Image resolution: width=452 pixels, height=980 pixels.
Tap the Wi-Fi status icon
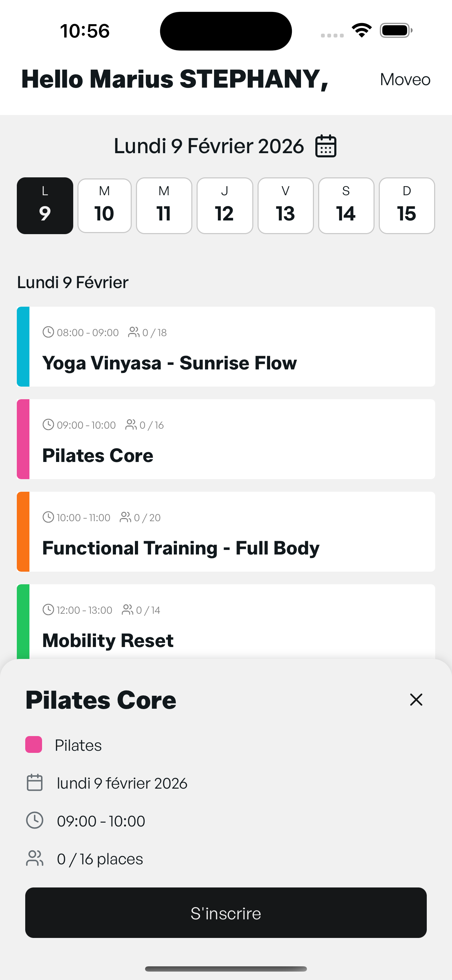[362, 30]
